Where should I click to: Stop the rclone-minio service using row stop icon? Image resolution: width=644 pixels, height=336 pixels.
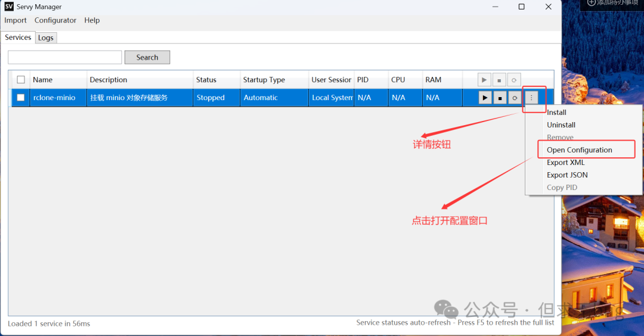[x=500, y=98]
